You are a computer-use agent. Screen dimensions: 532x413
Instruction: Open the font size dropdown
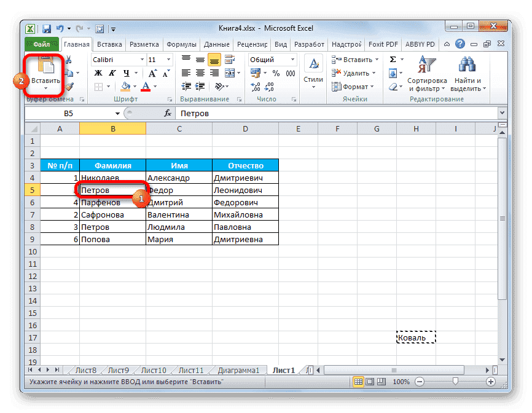pos(168,59)
